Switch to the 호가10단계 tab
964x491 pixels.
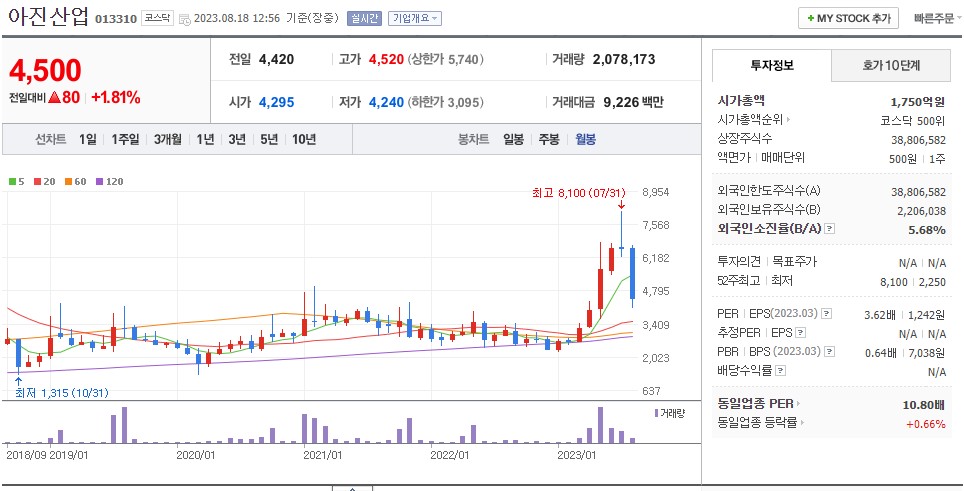(x=891, y=65)
